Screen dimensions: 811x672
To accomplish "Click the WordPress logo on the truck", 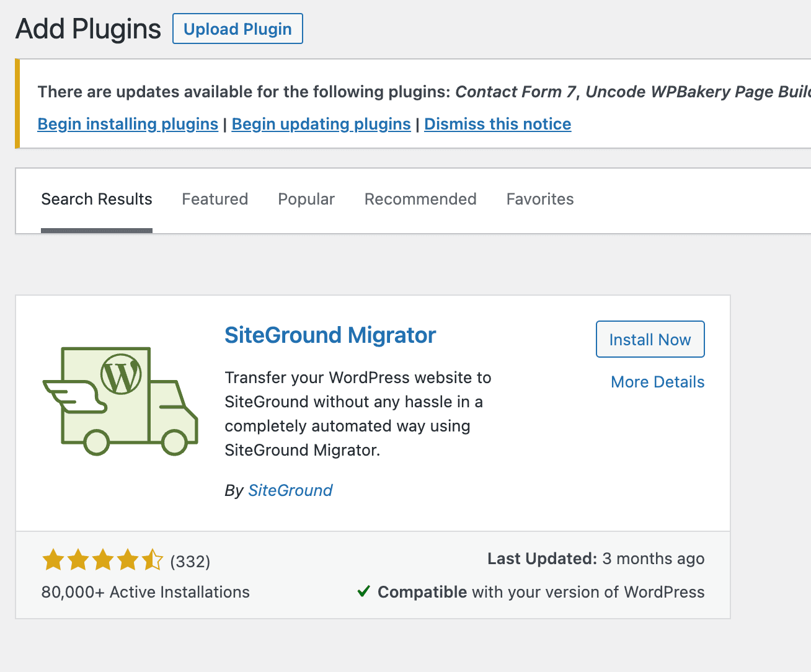I will click(x=121, y=374).
